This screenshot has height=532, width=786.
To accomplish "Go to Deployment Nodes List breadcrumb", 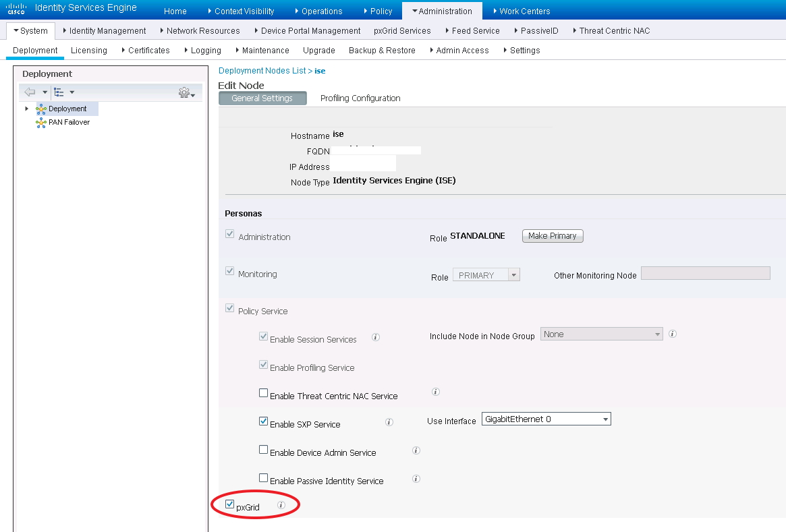I will pos(262,71).
